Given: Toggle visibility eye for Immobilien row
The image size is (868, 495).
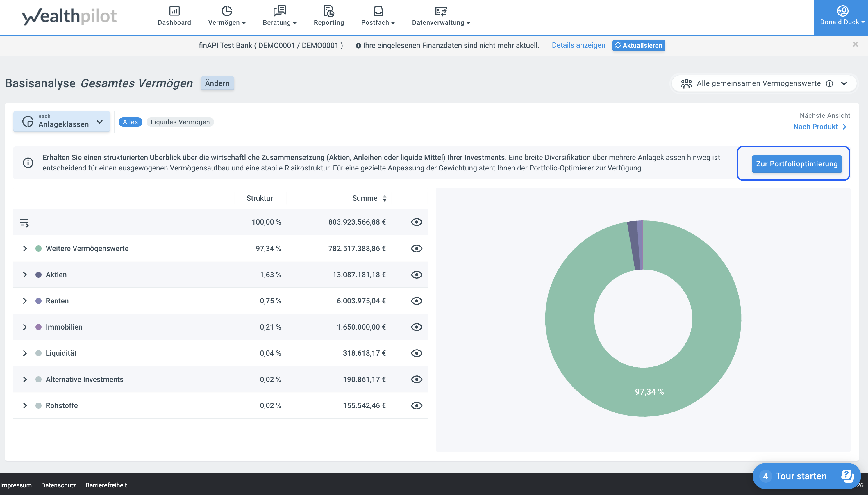Looking at the screenshot, I should [x=417, y=327].
